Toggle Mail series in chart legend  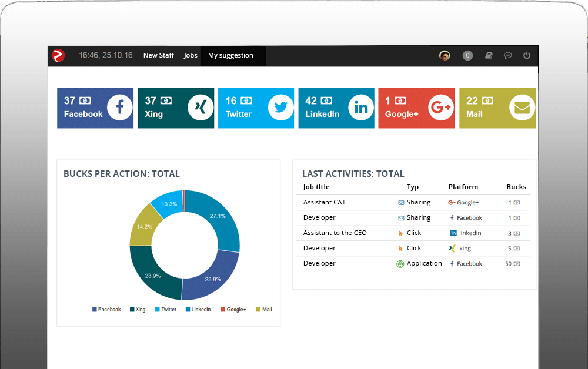pyautogui.click(x=264, y=310)
